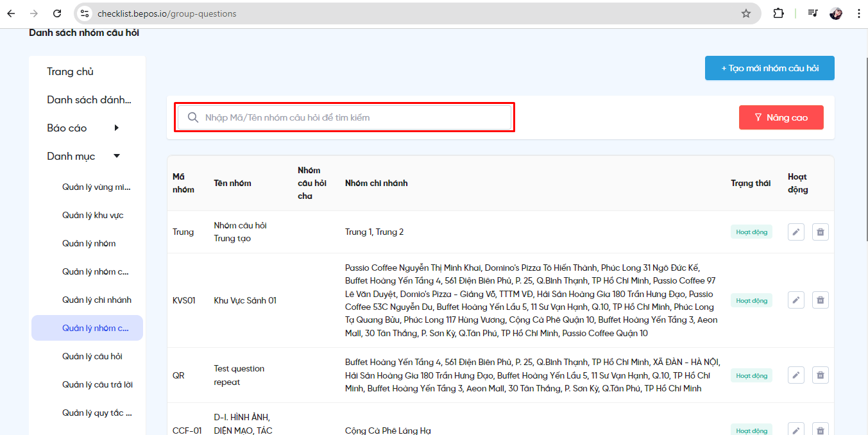This screenshot has height=435, width=868.
Task: Go back using browser back arrow
Action: pos(11,13)
